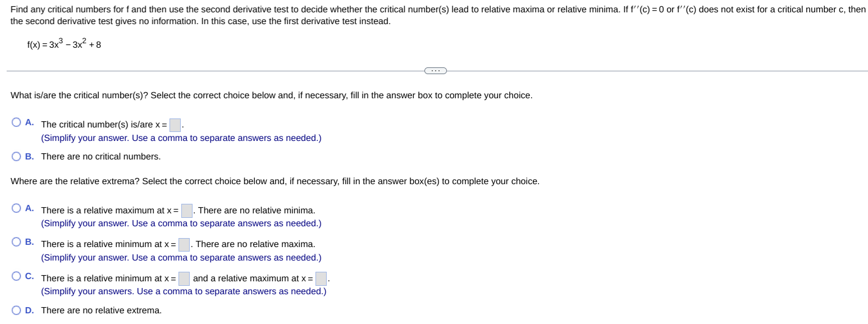
Task: Click the simplify instruction under choice A
Action: (x=180, y=138)
